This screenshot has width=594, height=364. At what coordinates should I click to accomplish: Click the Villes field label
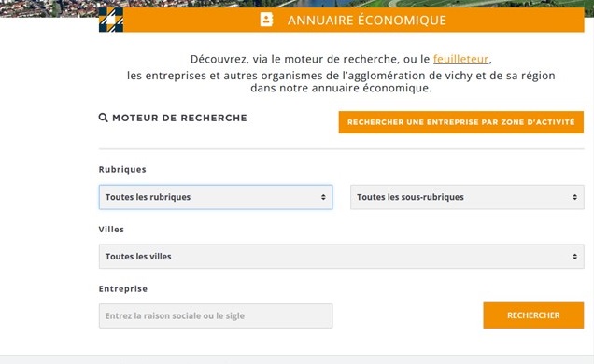(111, 230)
